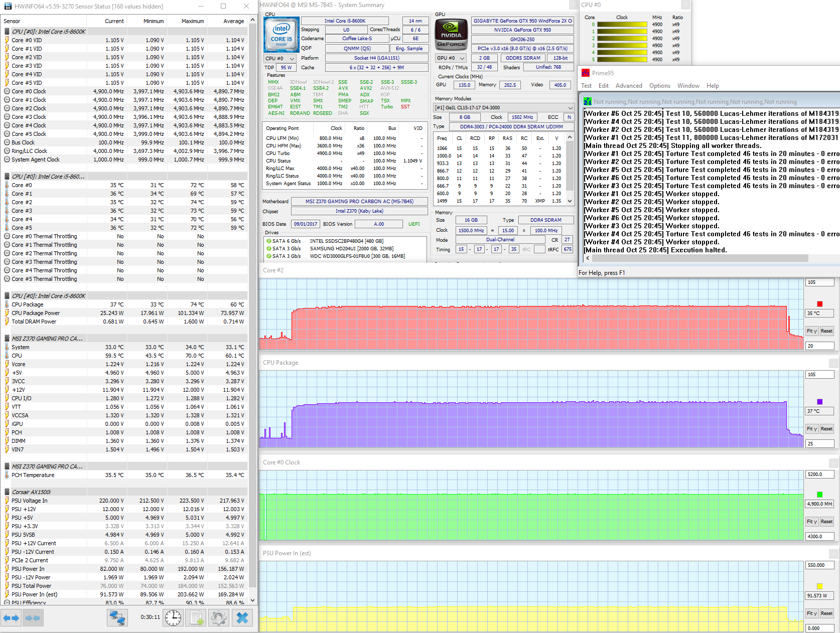Select the Vcore sensor row
This screenshot has width=840, height=633.
(x=124, y=364)
